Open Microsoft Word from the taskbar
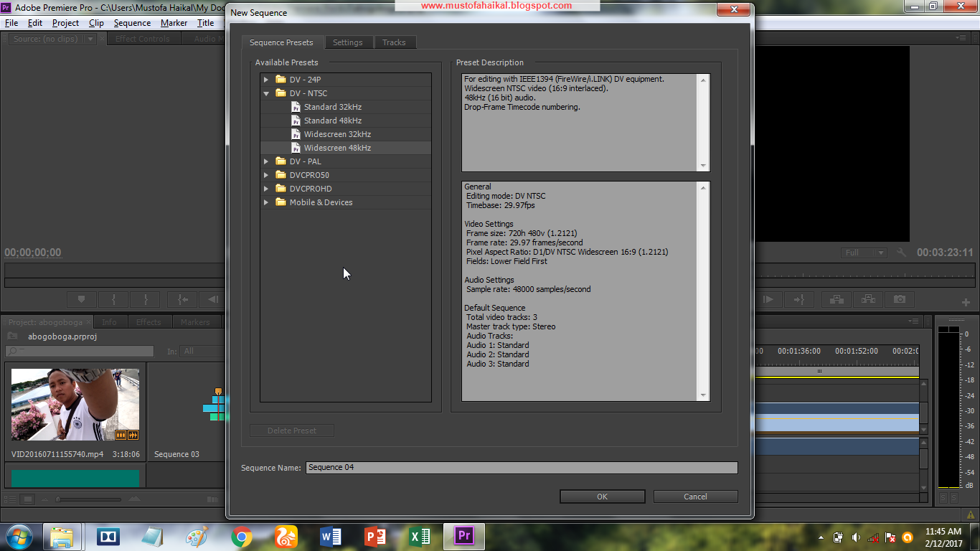The height and width of the screenshot is (551, 980). pyautogui.click(x=331, y=536)
